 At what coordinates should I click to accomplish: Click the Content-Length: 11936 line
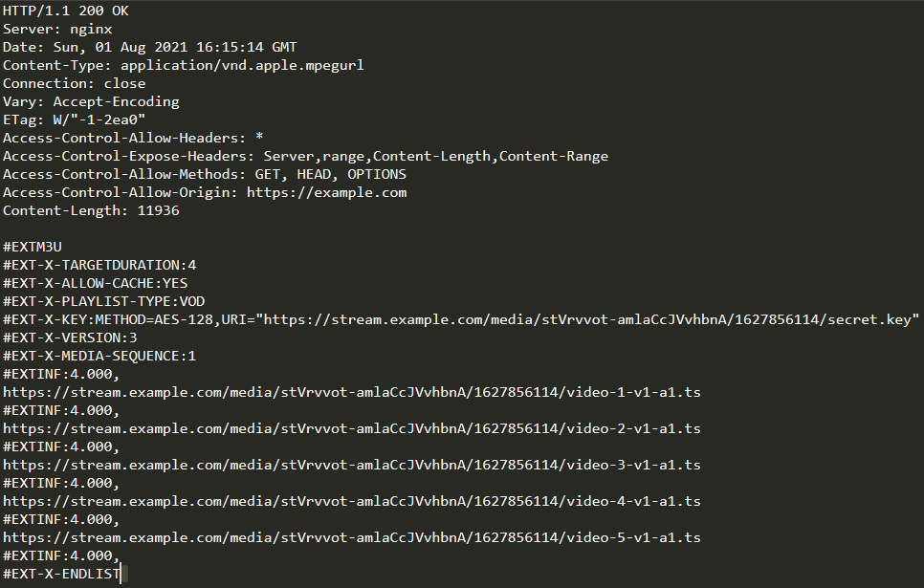(91, 211)
